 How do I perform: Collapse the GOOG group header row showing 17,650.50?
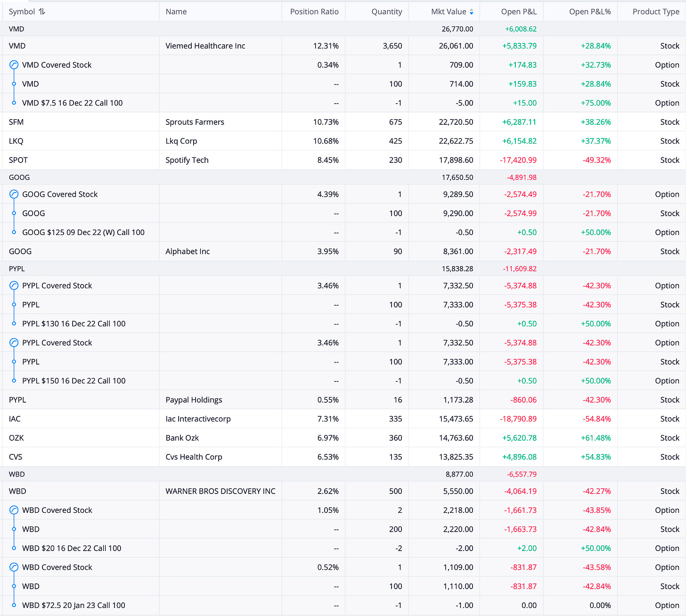pyautogui.click(x=343, y=177)
